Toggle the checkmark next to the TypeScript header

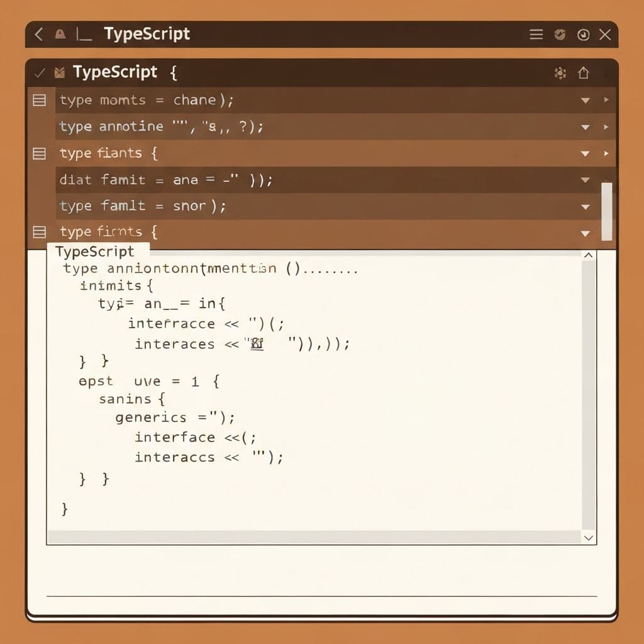tap(39, 72)
